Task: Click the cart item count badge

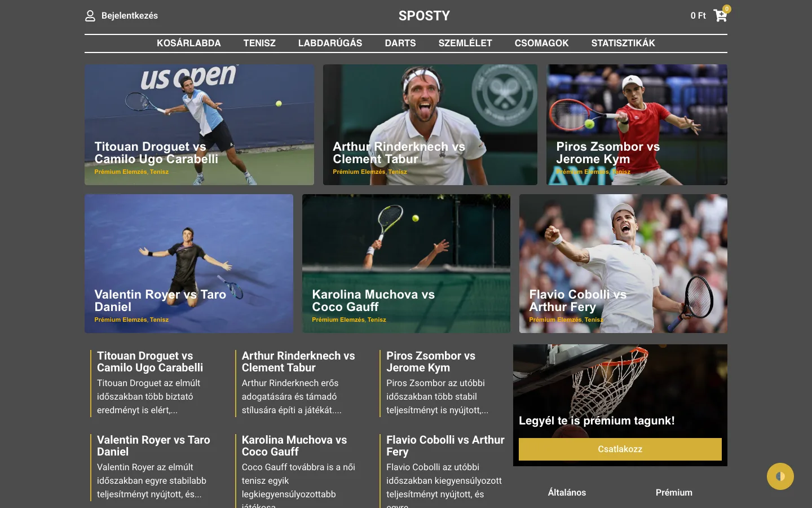Action: click(727, 9)
